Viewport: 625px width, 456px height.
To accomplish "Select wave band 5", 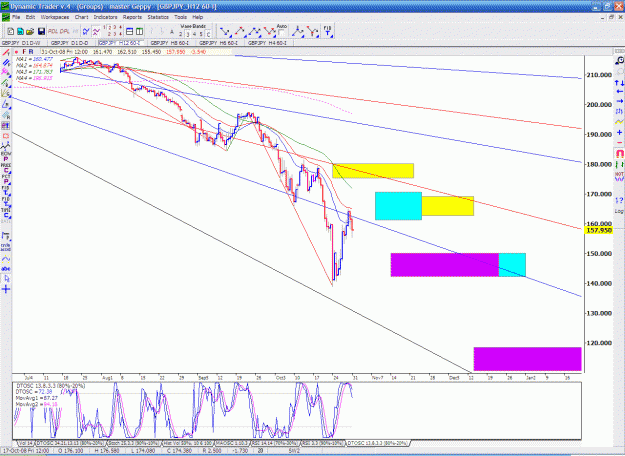I will (x=201, y=35).
